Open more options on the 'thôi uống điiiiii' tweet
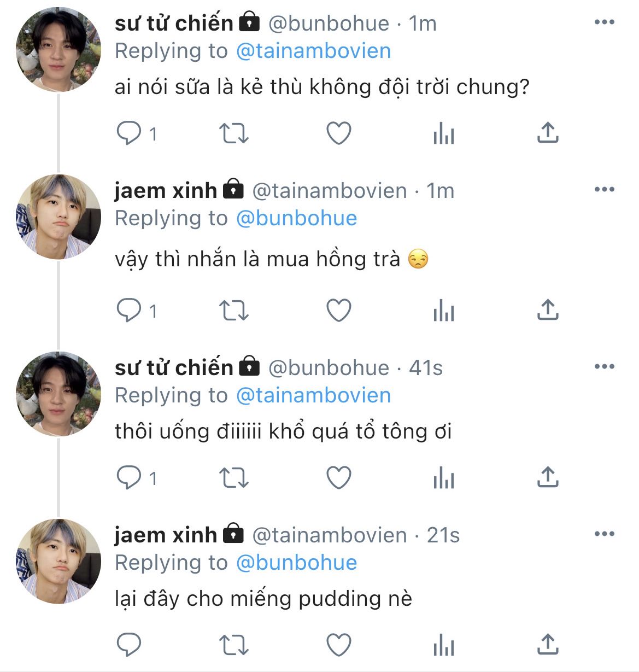The width and height of the screenshot is (639, 672). (x=604, y=367)
